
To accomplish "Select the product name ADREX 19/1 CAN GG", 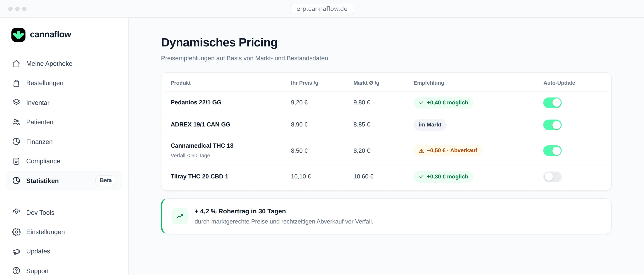I will click(201, 124).
